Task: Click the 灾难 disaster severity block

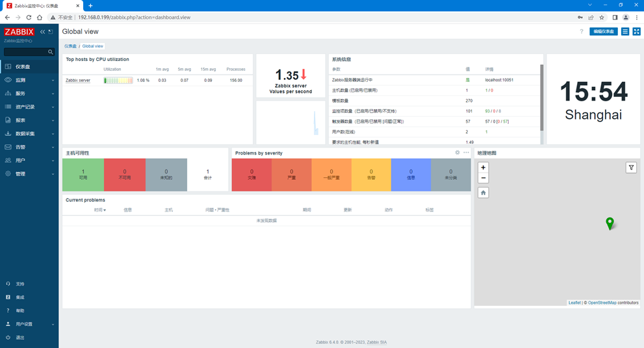Action: pos(251,175)
